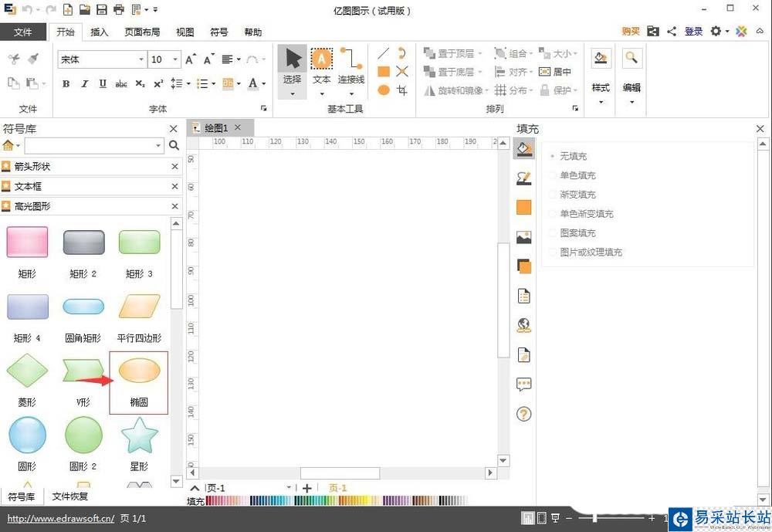Screen dimensions: 772x532
Task: Click the zoom slider handle in status bar
Action: pos(594,517)
